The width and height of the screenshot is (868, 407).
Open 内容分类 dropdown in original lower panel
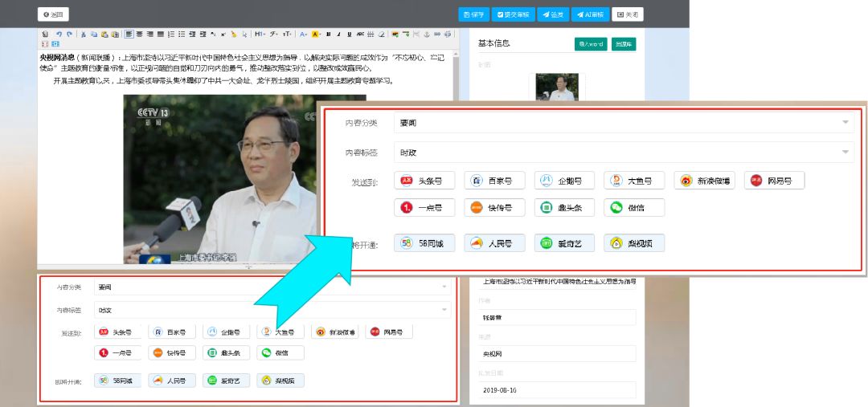click(272, 287)
